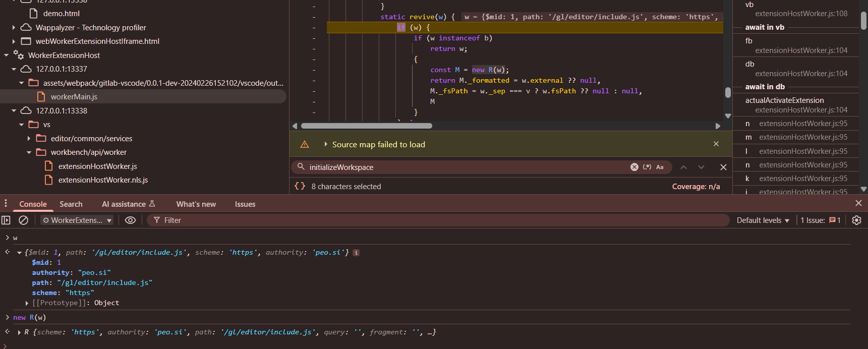Show the console sidebar
This screenshot has width=868, height=349.
tap(6, 220)
